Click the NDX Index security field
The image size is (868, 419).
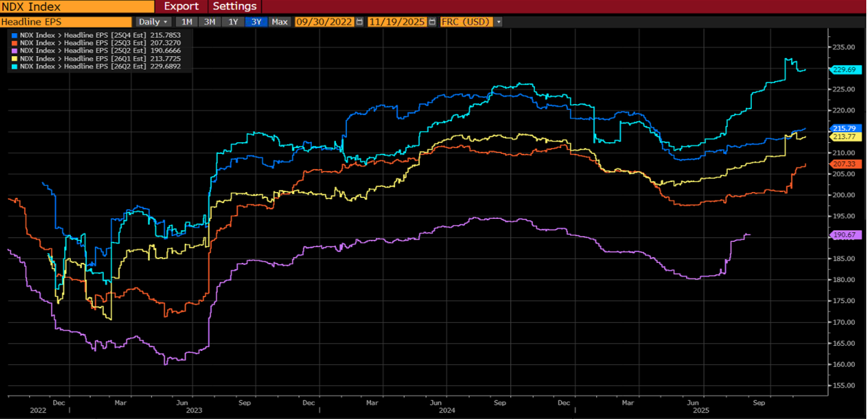point(77,7)
